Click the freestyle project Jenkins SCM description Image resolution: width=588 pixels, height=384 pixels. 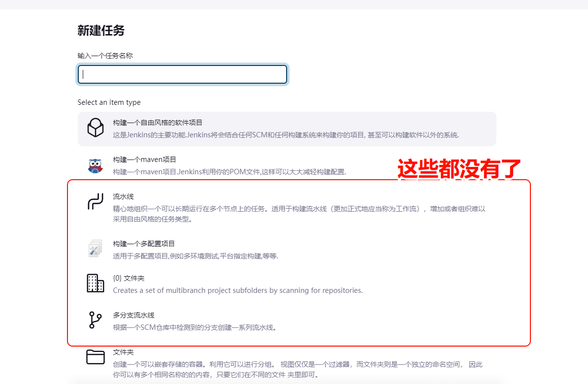(x=286, y=135)
